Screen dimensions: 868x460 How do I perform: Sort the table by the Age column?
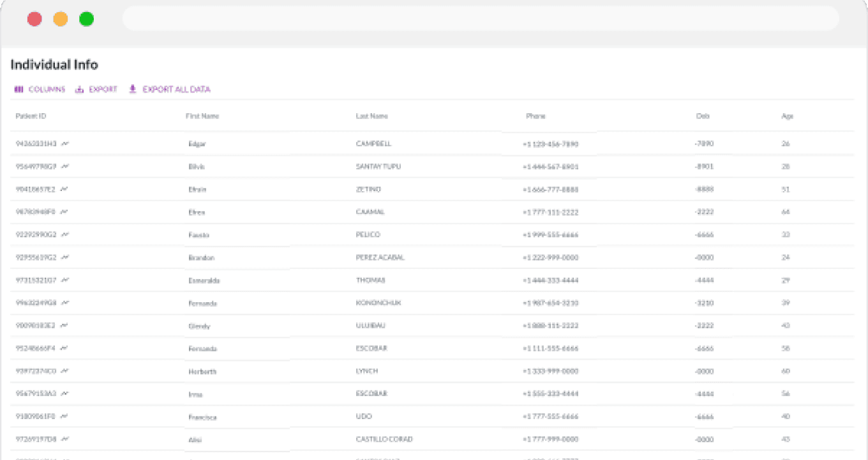coord(787,116)
